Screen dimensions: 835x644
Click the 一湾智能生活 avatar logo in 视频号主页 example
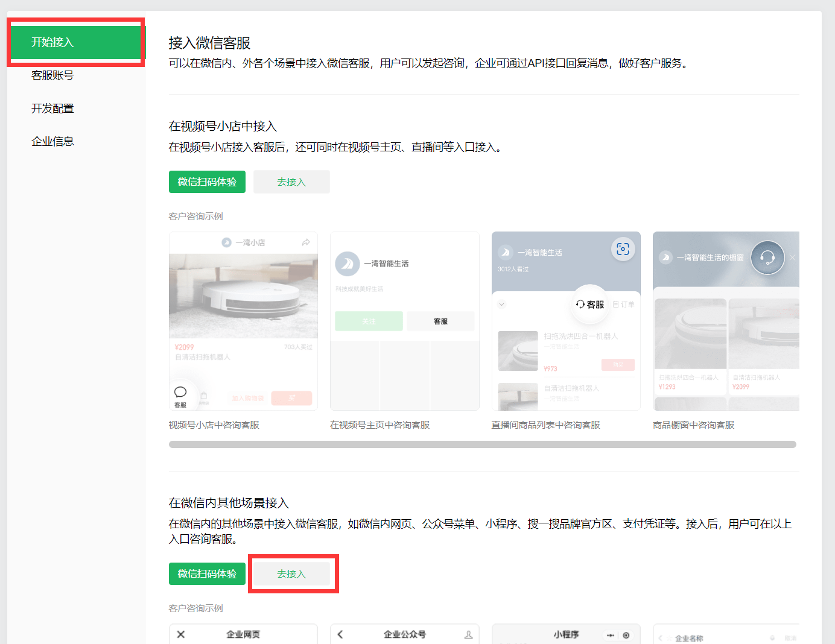point(348,264)
